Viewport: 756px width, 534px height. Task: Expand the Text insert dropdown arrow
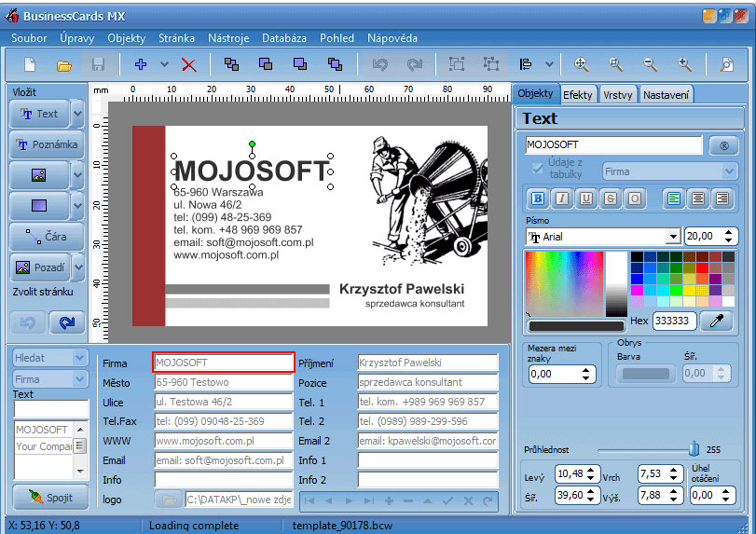(x=77, y=115)
